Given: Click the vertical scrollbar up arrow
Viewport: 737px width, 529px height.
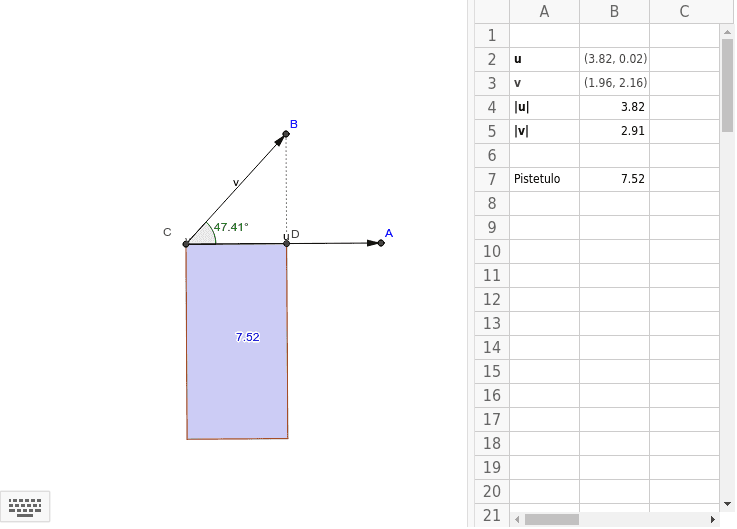Looking at the screenshot, I should point(727,32).
